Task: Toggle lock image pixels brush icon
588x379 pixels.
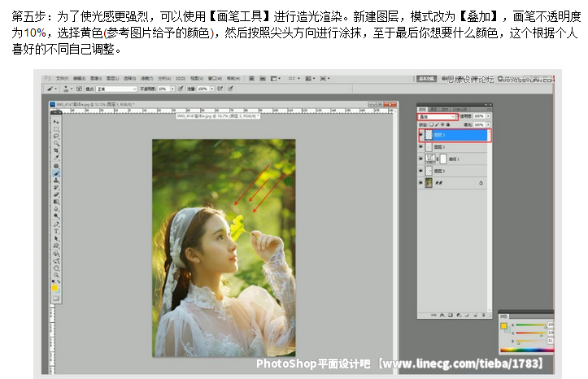Action: [x=437, y=124]
